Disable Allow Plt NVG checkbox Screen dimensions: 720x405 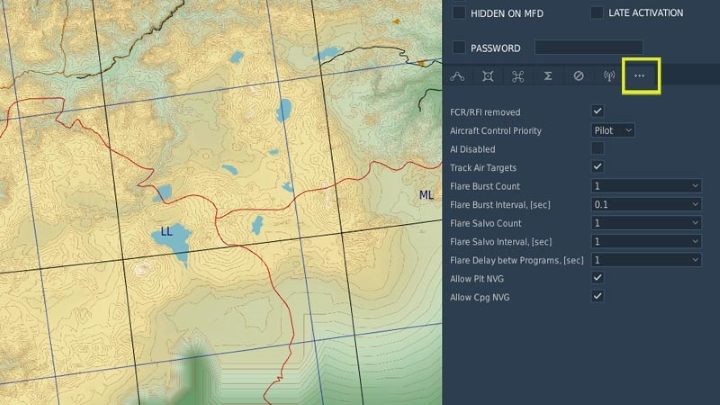(x=598, y=277)
